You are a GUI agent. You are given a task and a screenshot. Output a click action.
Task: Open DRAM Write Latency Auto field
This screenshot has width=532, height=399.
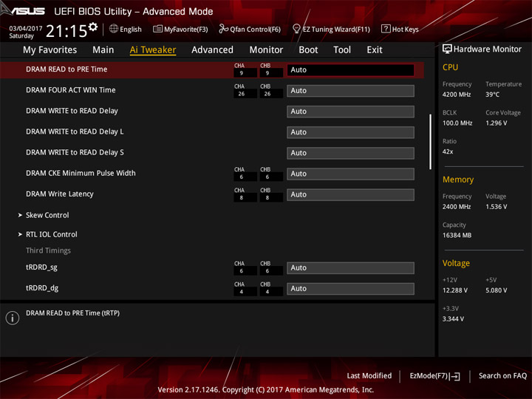coord(350,194)
